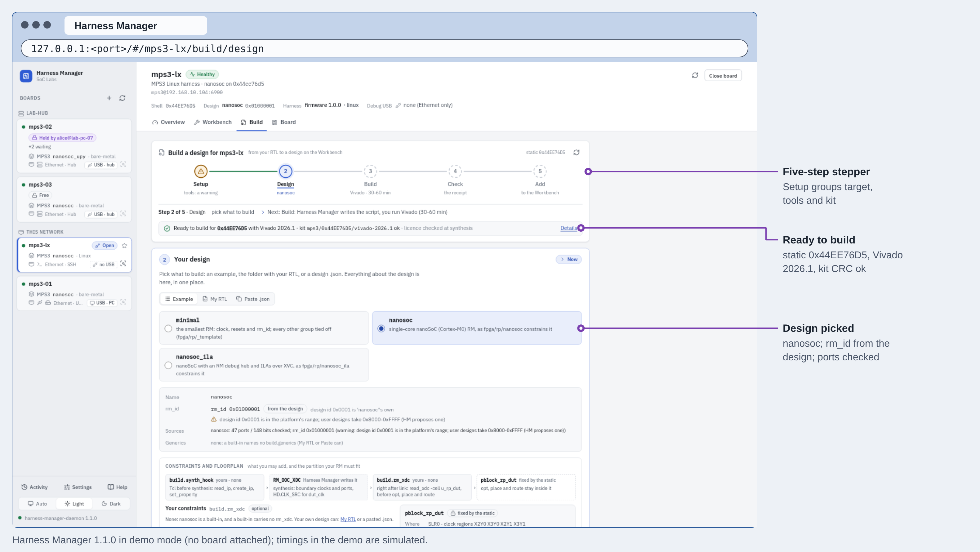The height and width of the screenshot is (552, 980).
Task: Select the Build tab
Action: (252, 122)
